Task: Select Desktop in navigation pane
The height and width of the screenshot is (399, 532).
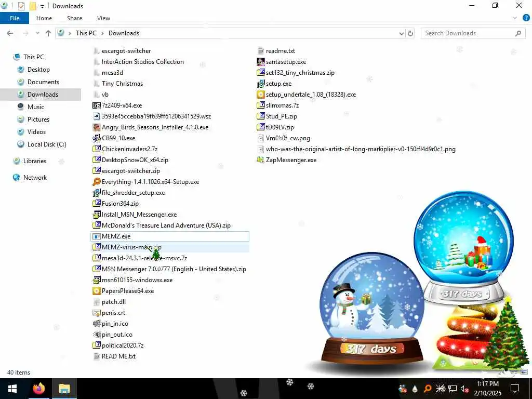Action: coord(38,70)
